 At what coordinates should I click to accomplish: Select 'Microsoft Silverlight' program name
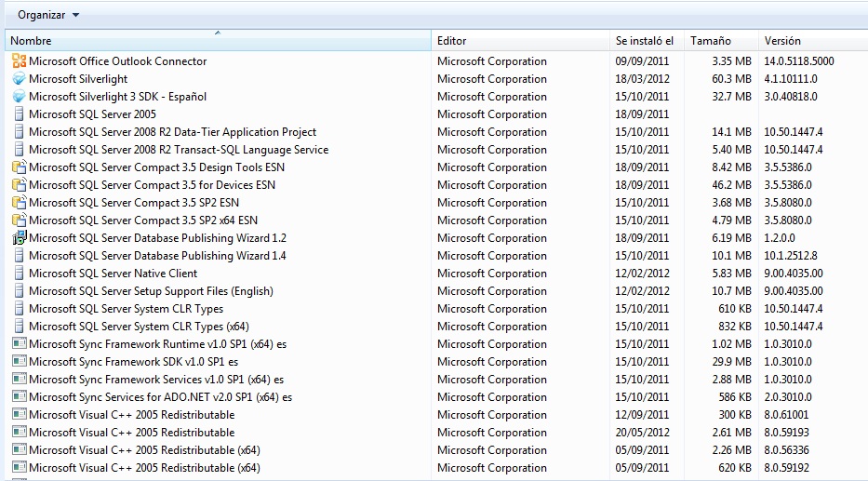click(x=78, y=78)
